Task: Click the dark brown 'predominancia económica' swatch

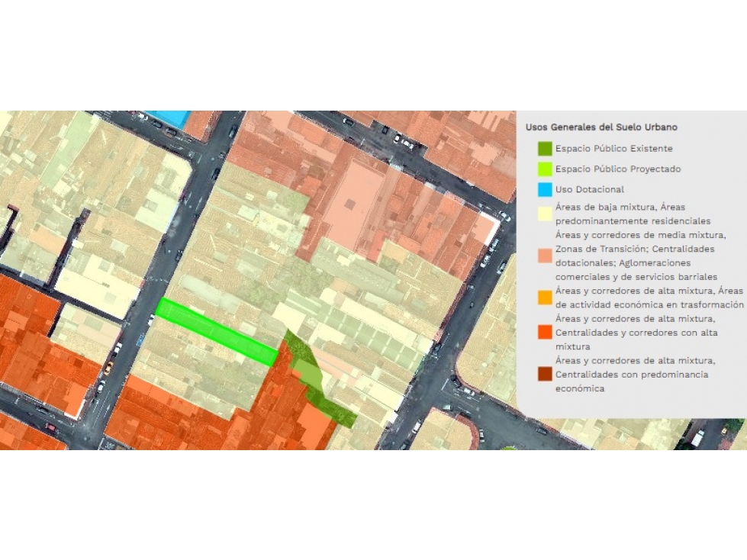Action: click(x=545, y=375)
